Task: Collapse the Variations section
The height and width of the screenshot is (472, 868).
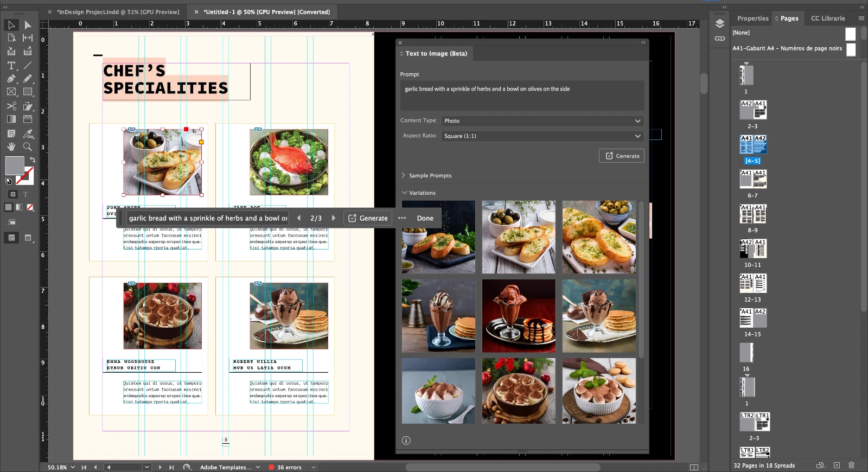Action: [x=404, y=193]
